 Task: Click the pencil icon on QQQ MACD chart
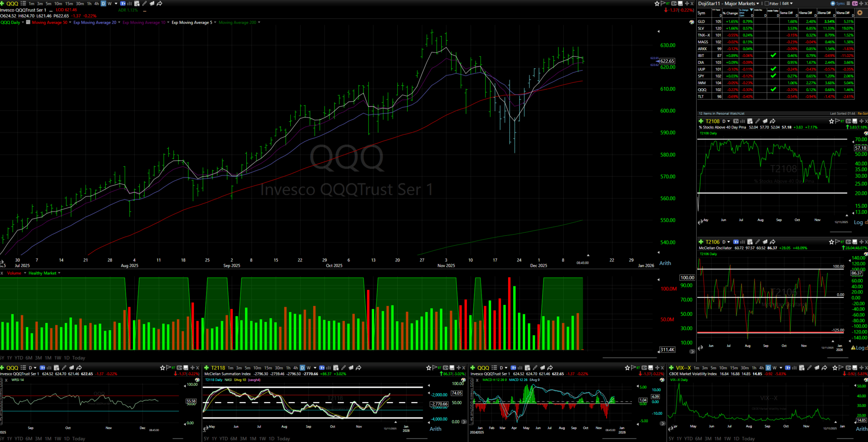(535, 368)
